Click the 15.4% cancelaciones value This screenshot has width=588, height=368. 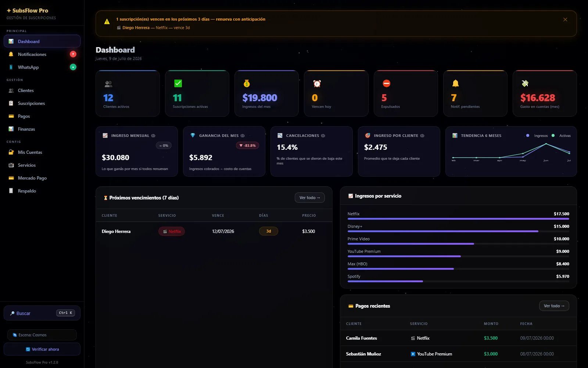coord(287,147)
